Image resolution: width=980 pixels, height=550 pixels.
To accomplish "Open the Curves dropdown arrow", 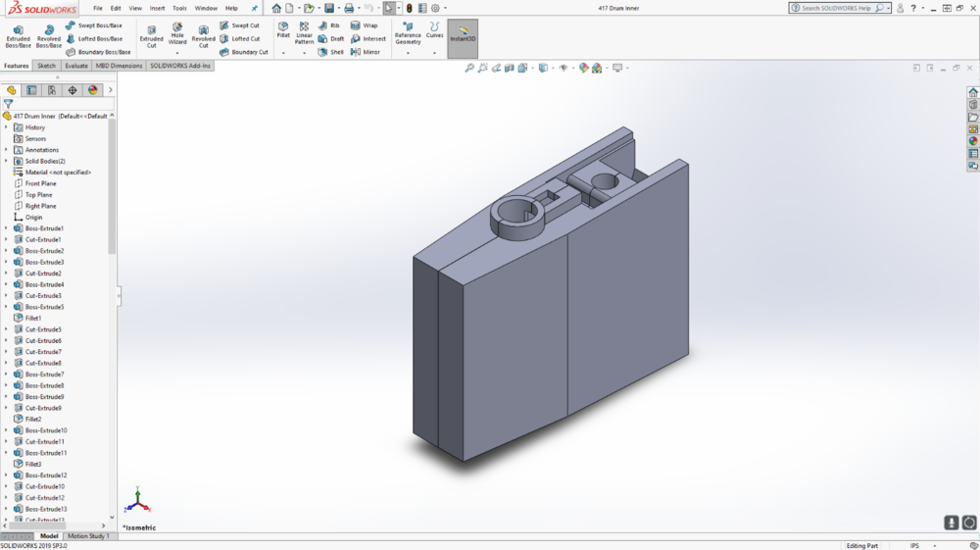I will 434,52.
